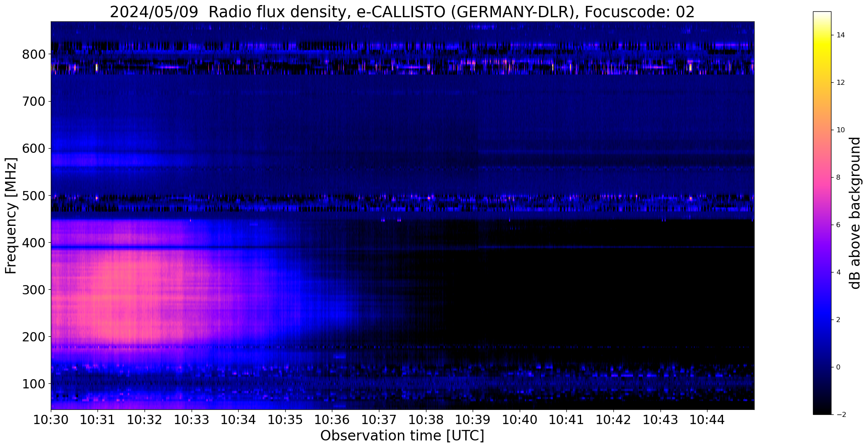Image resolution: width=868 pixels, height=448 pixels.
Task: Click the 100 frequency tick label
Action: tap(33, 384)
